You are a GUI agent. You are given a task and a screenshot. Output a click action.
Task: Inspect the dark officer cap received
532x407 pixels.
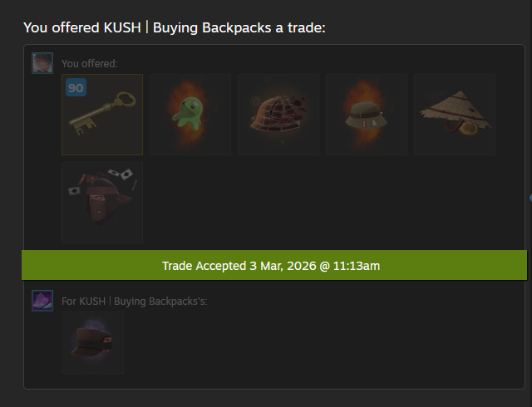click(x=92, y=342)
